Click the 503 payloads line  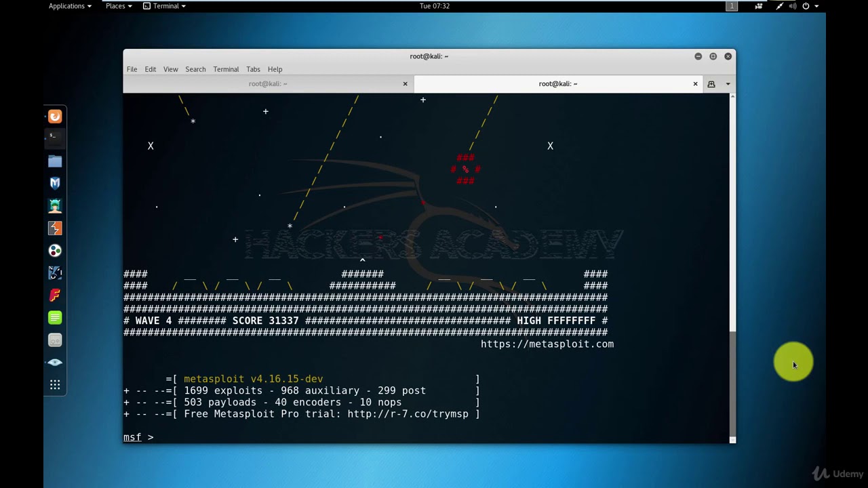[x=301, y=402]
